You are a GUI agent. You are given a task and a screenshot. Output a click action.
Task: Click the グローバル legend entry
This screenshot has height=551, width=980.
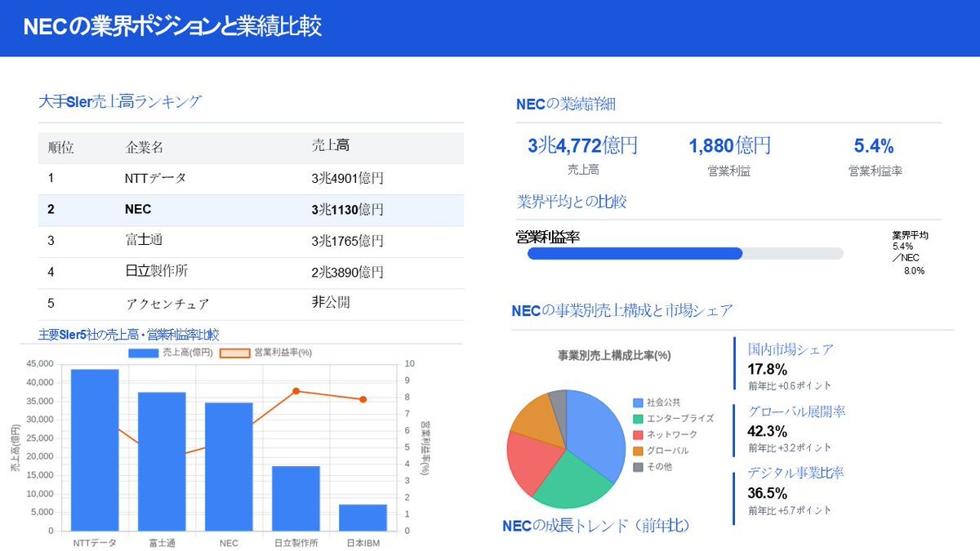point(661,451)
